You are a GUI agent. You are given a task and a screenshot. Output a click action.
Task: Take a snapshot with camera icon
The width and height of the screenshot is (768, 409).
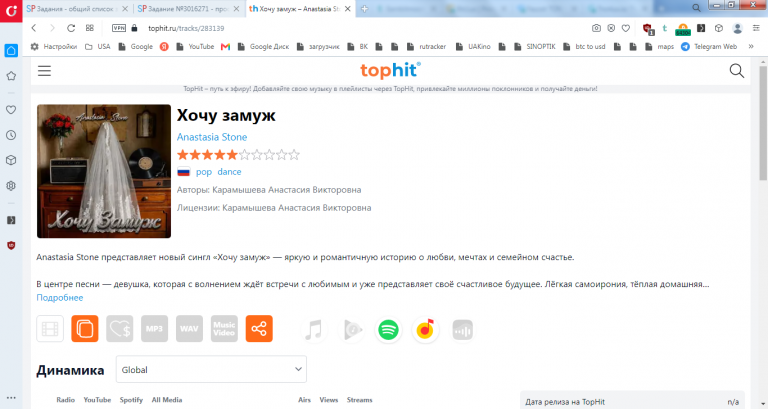pos(596,28)
